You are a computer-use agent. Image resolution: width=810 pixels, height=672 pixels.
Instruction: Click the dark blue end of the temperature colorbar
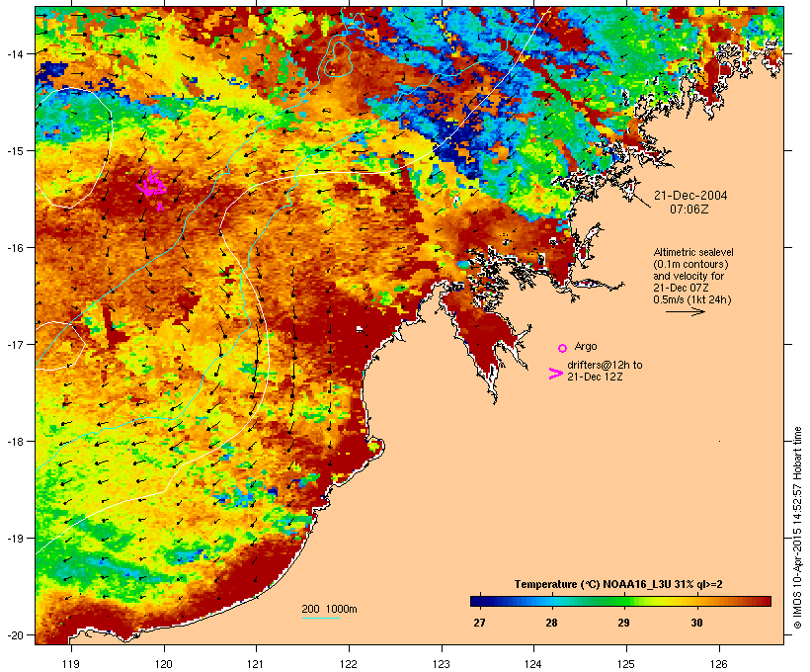478,601
